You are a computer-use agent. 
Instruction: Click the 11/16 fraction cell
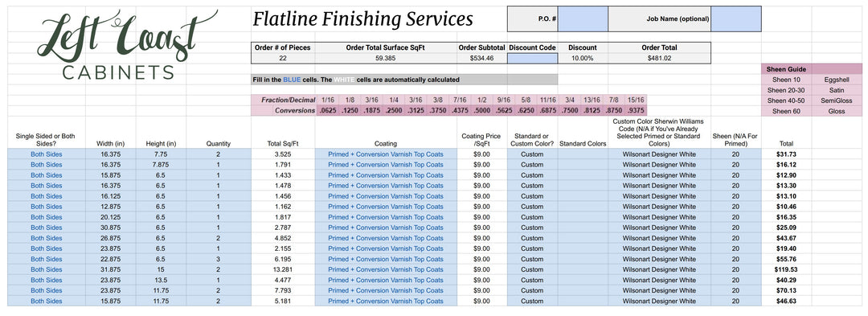547,101
